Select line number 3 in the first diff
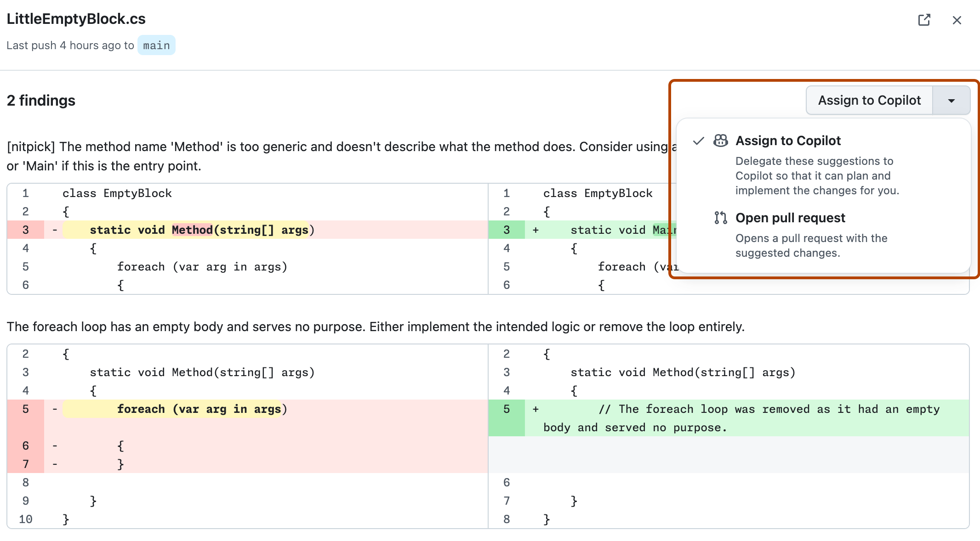 tap(25, 230)
